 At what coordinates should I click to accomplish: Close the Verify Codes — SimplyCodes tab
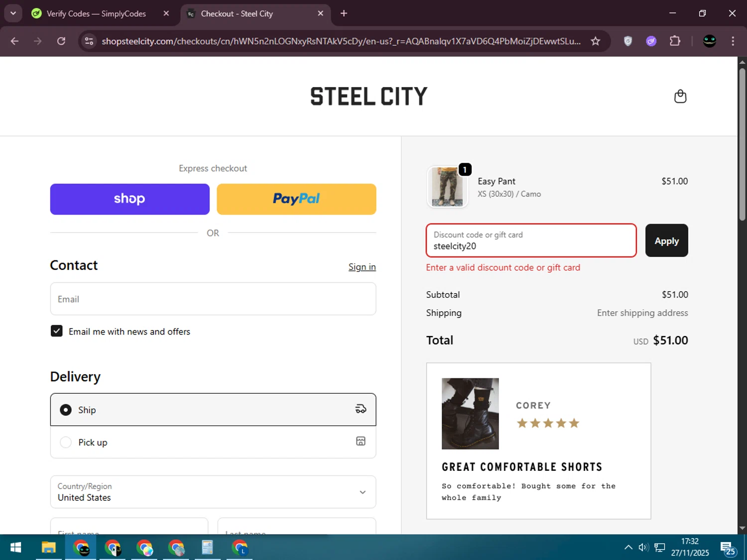(x=166, y=13)
